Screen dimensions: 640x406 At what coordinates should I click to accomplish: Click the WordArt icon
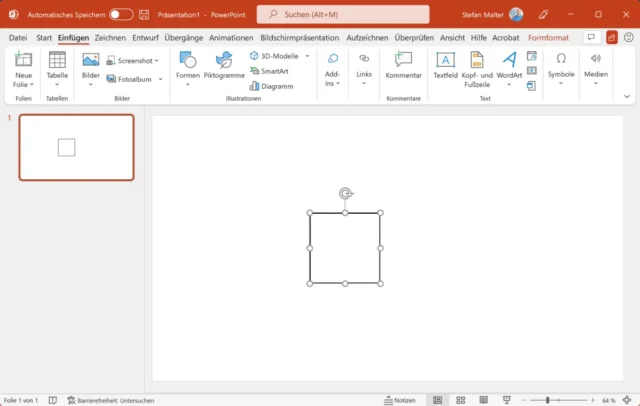coord(509,60)
